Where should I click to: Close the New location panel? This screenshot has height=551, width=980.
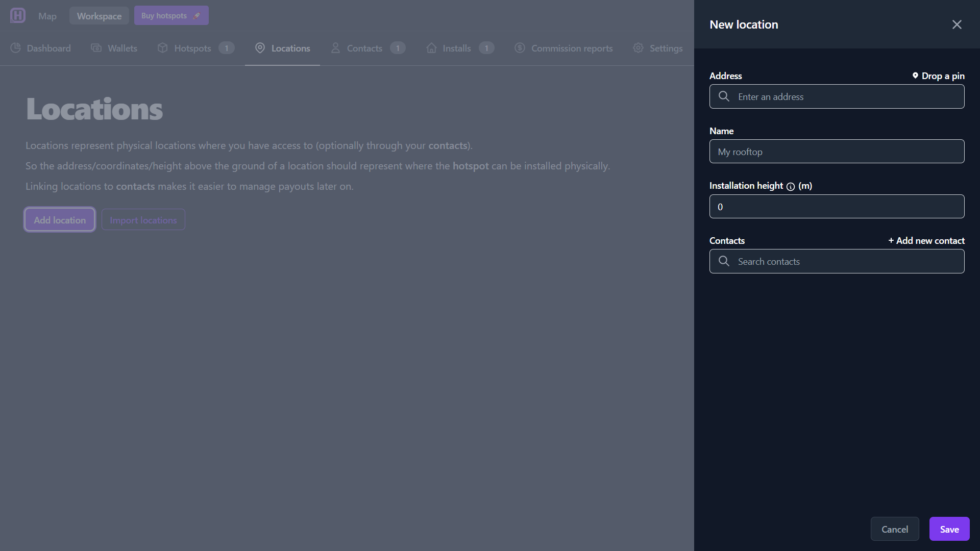(957, 24)
